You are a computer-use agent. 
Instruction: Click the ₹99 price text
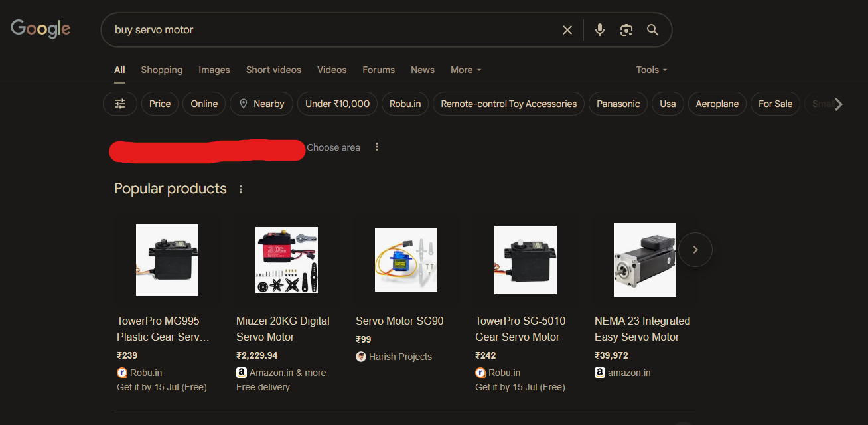coord(364,339)
